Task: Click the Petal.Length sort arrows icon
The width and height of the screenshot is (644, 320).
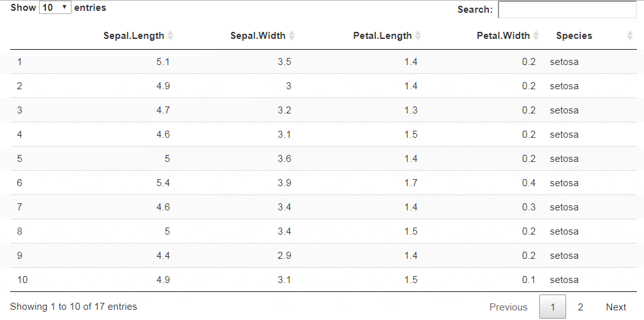Action: coord(418,36)
